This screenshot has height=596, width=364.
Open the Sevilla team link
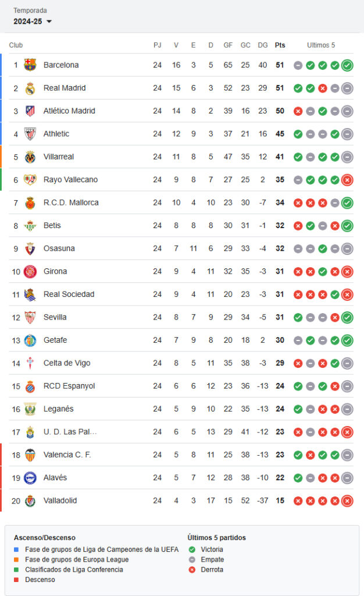55,317
